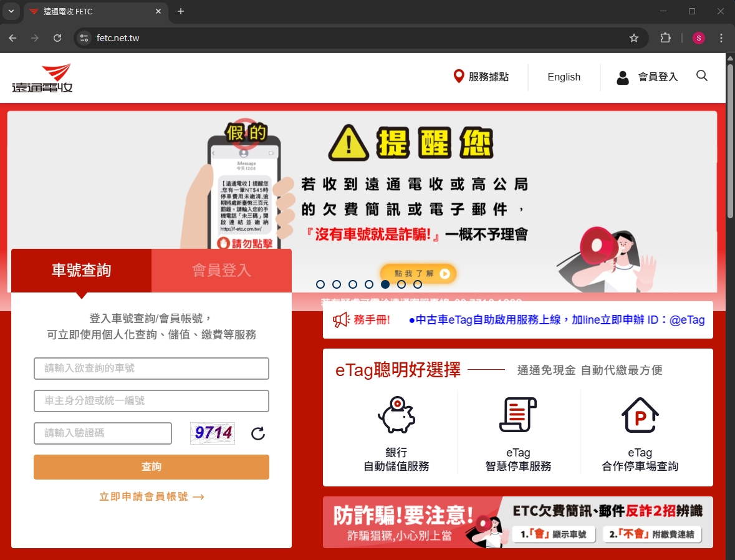Select the first carousel dot
The height and width of the screenshot is (560, 735).
320,284
